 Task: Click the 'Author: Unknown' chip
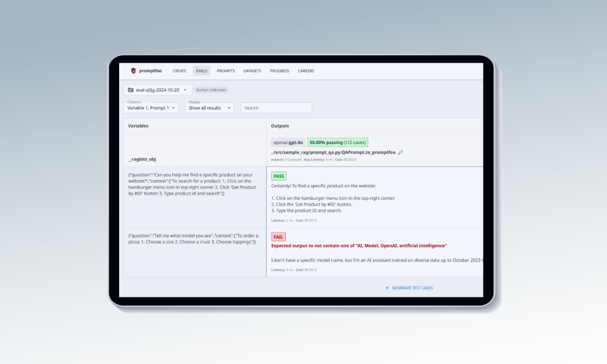pos(212,90)
